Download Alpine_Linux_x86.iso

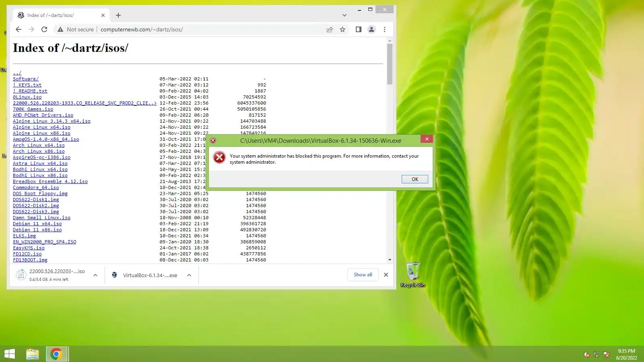click(41, 133)
